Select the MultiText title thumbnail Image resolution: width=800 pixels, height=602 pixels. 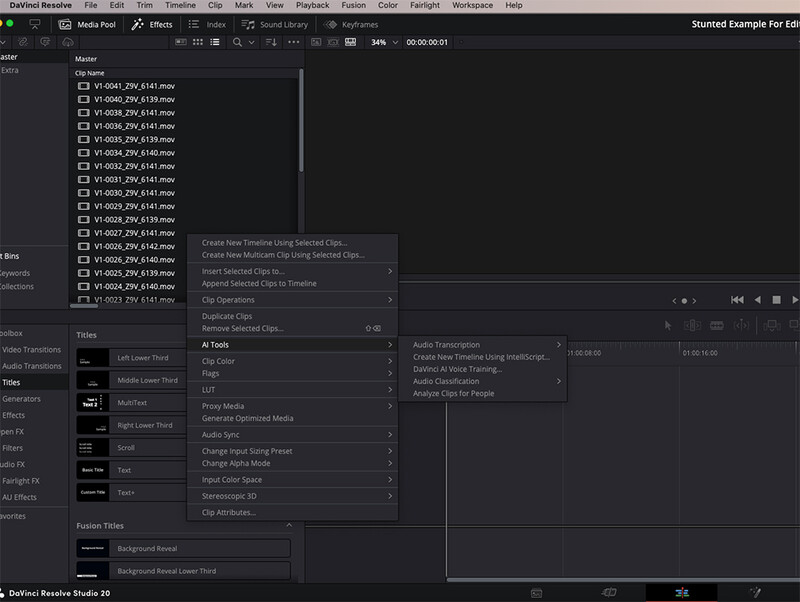[x=92, y=403]
